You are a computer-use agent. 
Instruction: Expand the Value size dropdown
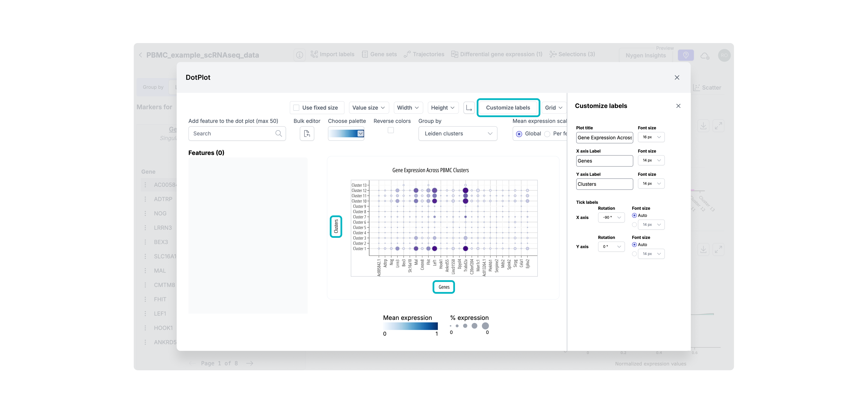[368, 108]
